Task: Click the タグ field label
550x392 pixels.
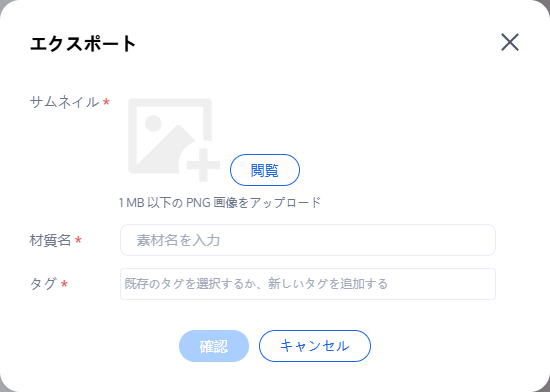Action: click(x=43, y=284)
